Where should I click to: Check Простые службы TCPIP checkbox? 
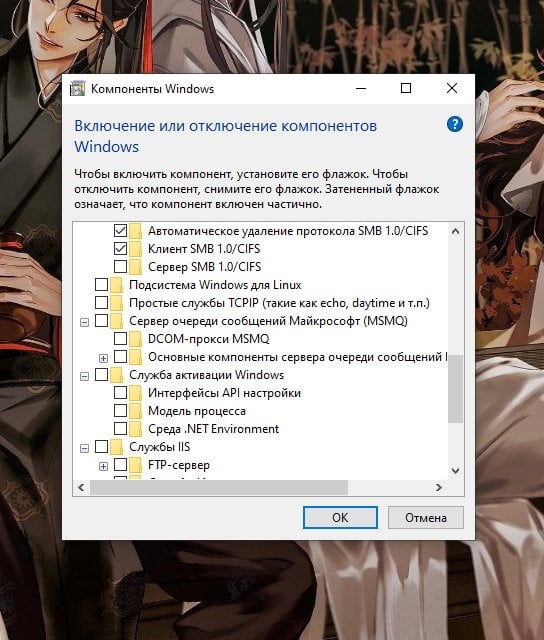(101, 302)
